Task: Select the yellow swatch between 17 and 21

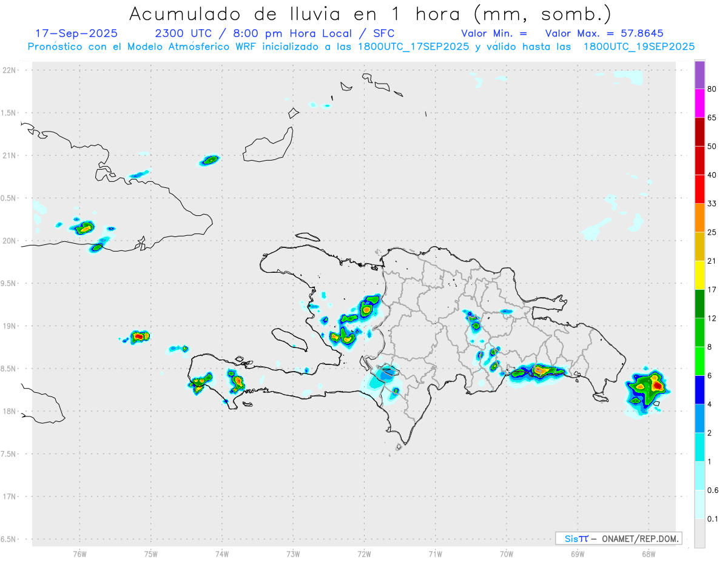Action: click(699, 275)
